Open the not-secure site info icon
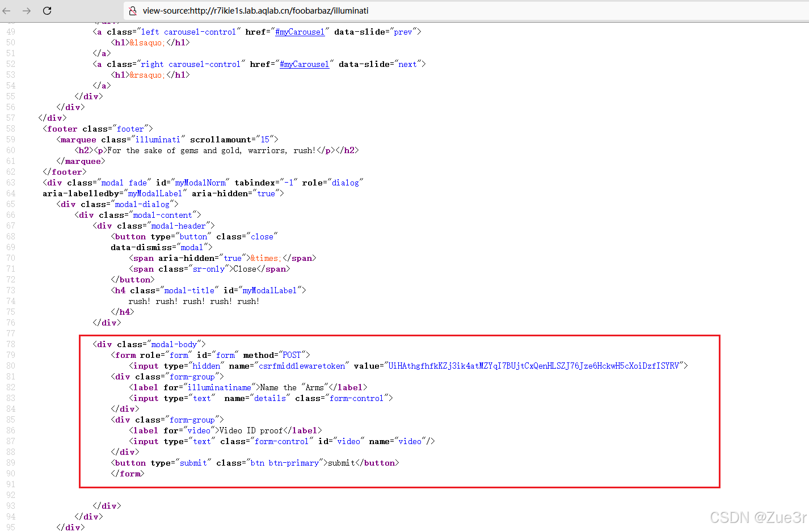The width and height of the screenshot is (809, 532). (x=133, y=11)
